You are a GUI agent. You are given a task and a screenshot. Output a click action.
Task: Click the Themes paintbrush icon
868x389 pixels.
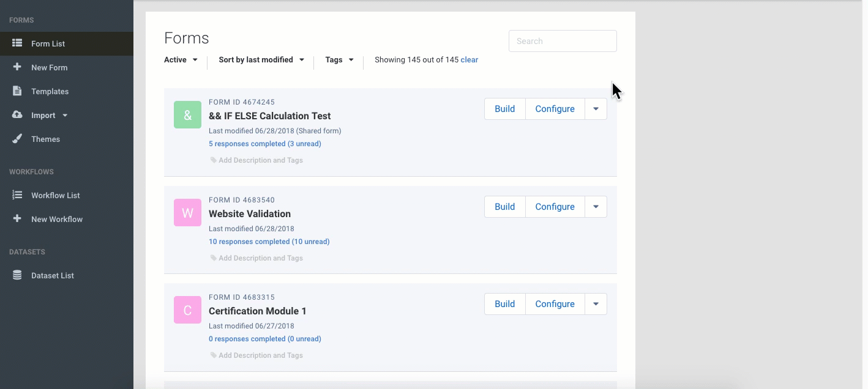click(17, 139)
